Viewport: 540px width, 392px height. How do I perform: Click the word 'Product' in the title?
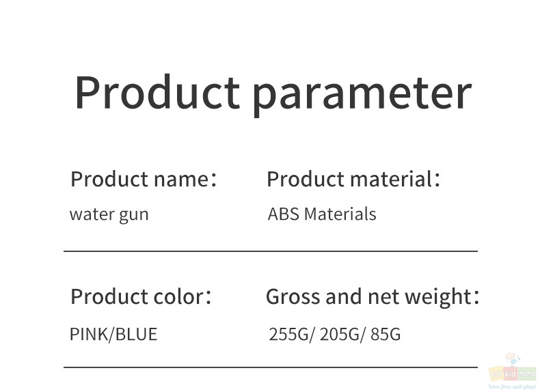[x=157, y=92]
